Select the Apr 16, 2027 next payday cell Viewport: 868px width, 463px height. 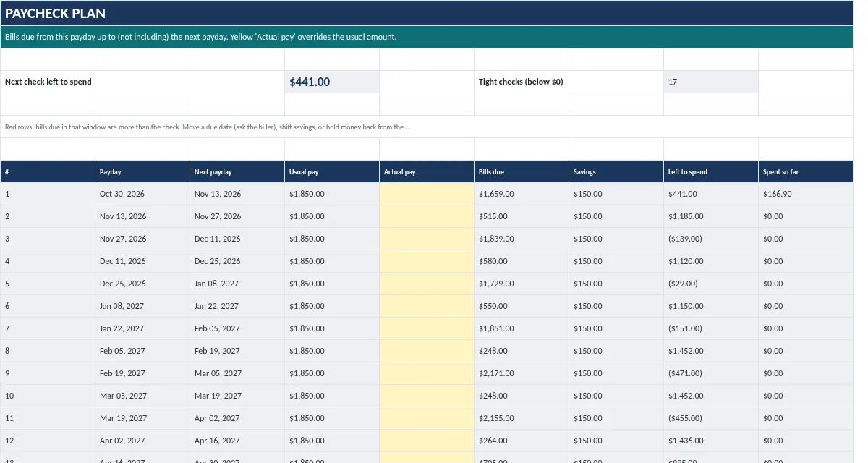click(237, 441)
